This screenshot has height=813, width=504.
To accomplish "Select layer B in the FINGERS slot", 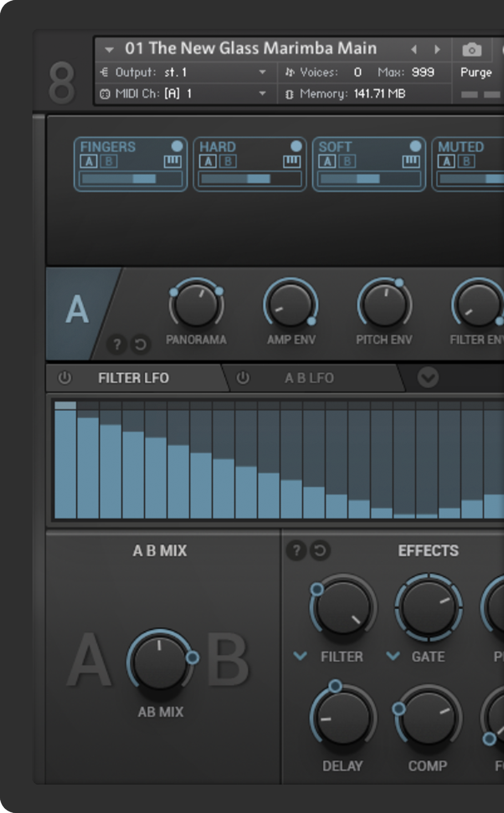I will tap(109, 161).
